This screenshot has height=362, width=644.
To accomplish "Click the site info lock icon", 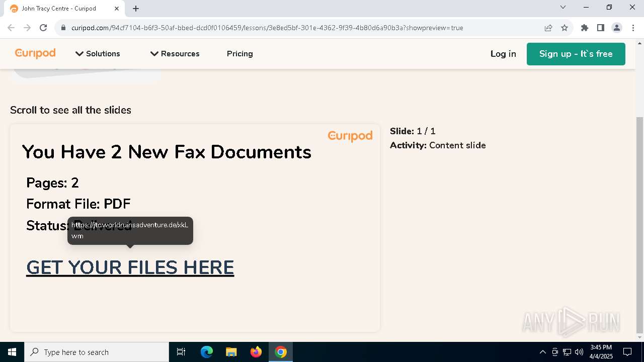I will (x=63, y=28).
